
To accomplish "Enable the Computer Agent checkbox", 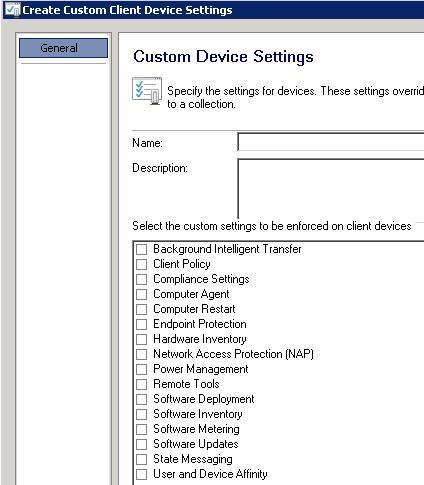I will click(141, 294).
